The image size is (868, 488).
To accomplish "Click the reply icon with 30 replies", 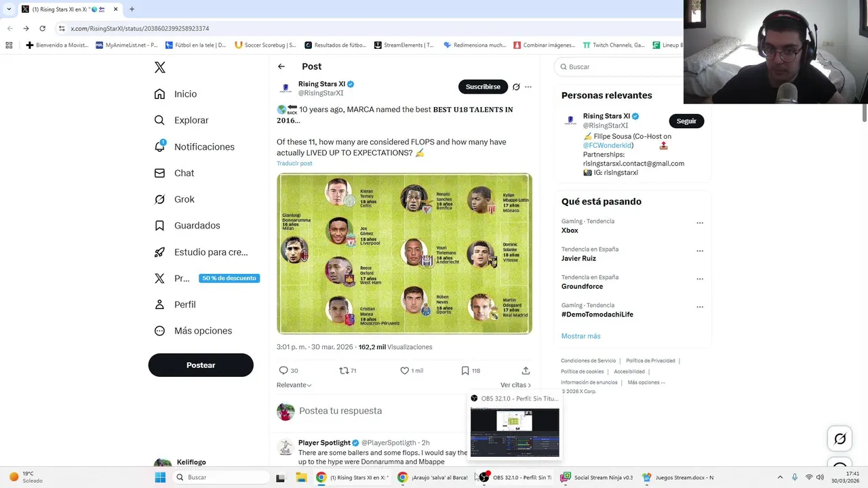I will click(284, 371).
